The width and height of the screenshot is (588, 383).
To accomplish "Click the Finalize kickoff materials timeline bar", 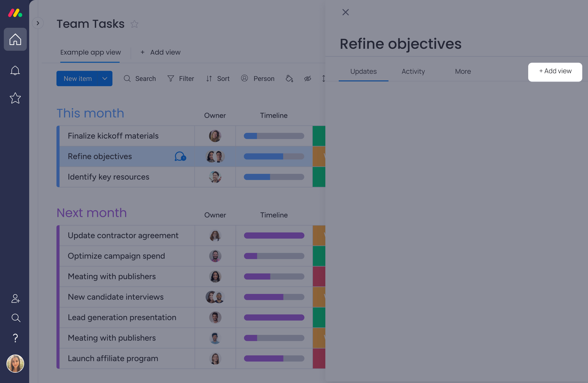I will pos(274,136).
